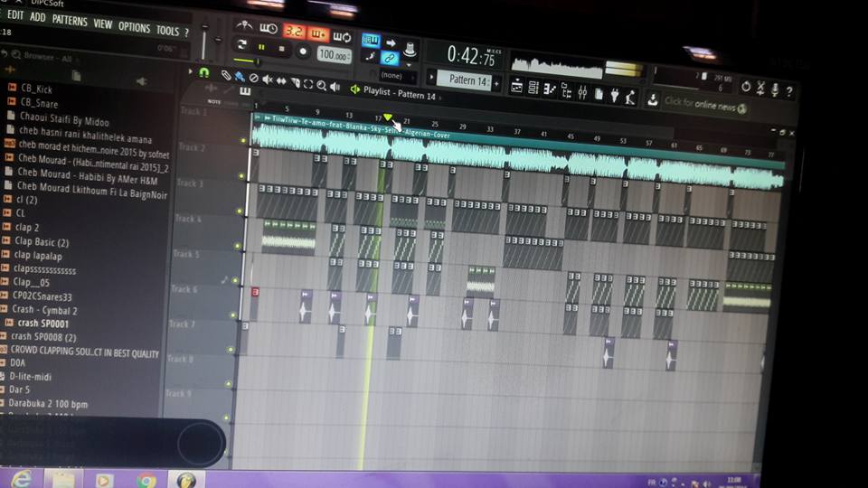Open the (none) snap dropdown
The image size is (868, 488).
tap(392, 75)
